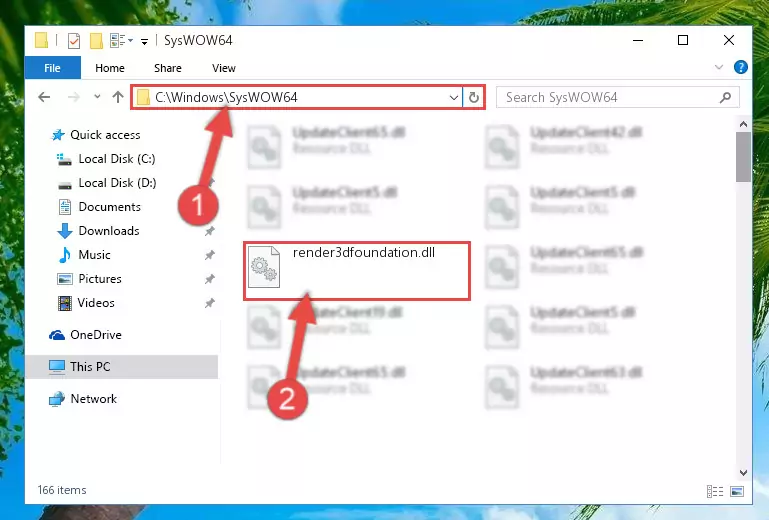Click the Downloads pin icon
The width and height of the screenshot is (769, 520).
point(209,231)
